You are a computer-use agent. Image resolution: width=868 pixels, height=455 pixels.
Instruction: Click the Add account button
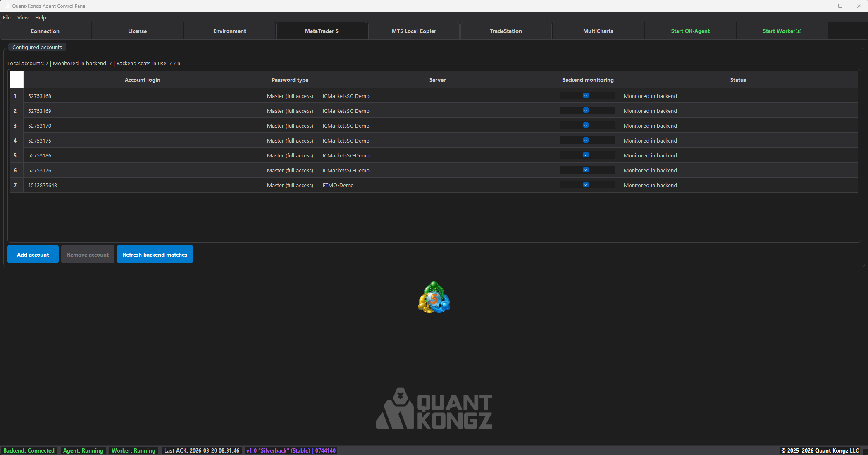point(33,254)
